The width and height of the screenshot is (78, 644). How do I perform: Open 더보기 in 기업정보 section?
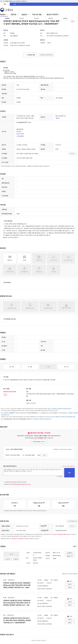75,546
